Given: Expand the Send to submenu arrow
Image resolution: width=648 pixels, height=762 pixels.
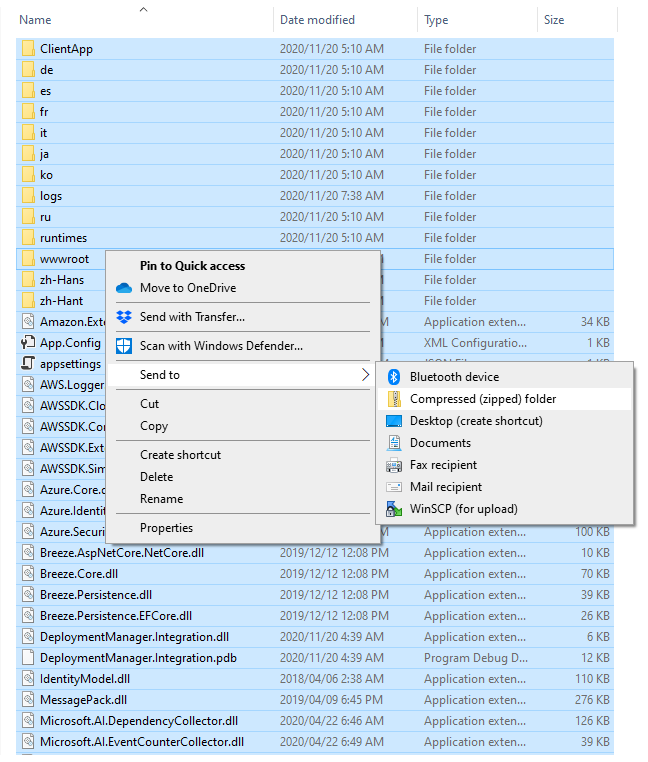Looking at the screenshot, I should [x=366, y=375].
